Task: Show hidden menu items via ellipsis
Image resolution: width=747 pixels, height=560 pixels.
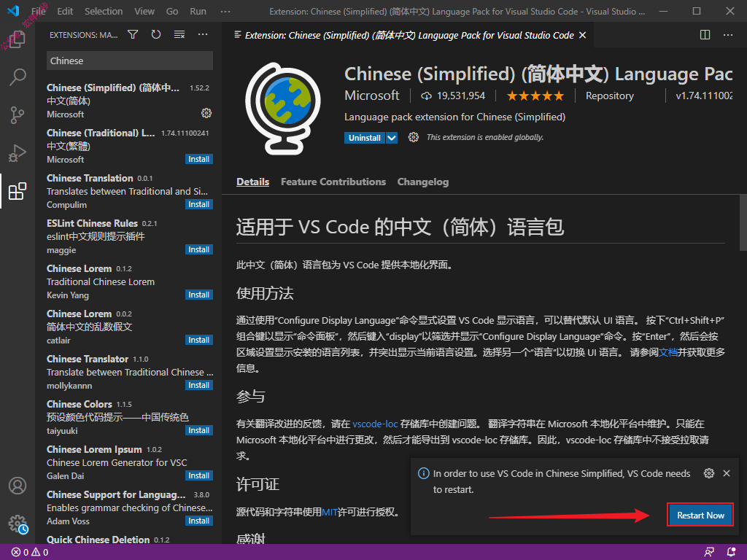Action: 225,11
